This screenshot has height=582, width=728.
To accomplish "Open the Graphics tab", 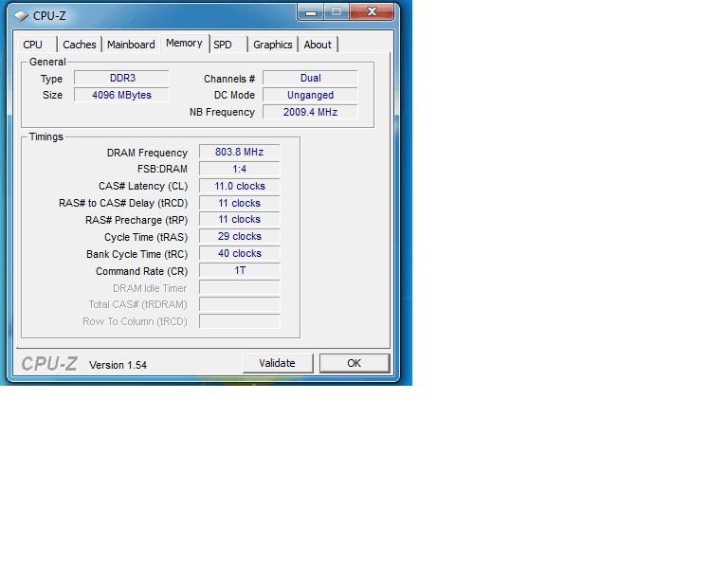I will point(273,45).
